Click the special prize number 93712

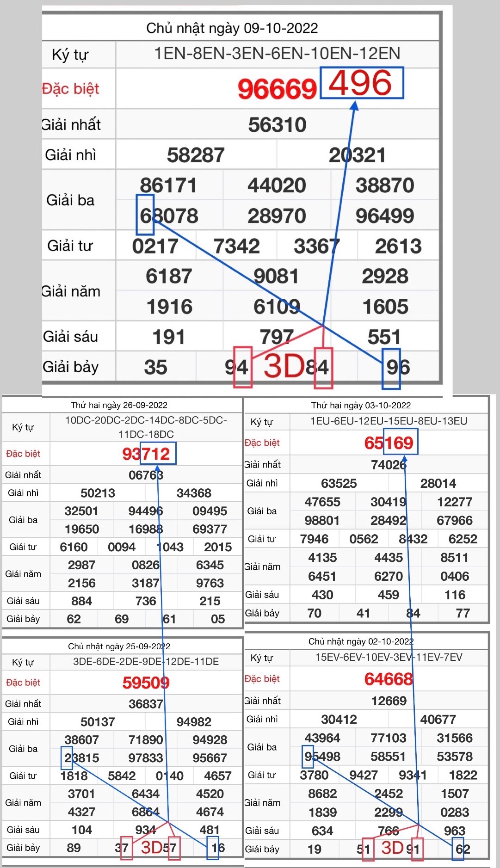146,454
